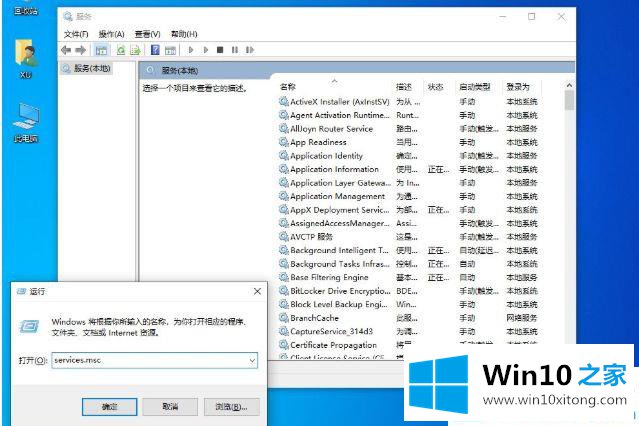Click the services list scroll up arrow
This screenshot has height=426, width=639.
[569, 86]
